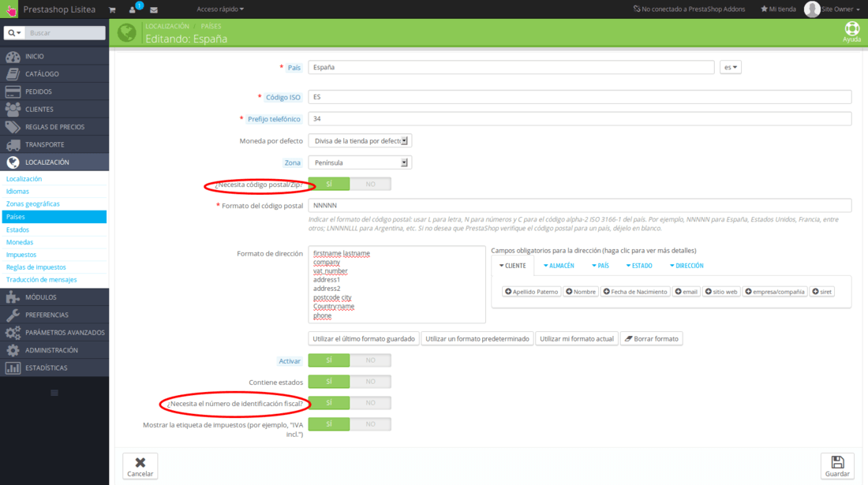Open the Moneda por defecto dropdown

pos(360,141)
